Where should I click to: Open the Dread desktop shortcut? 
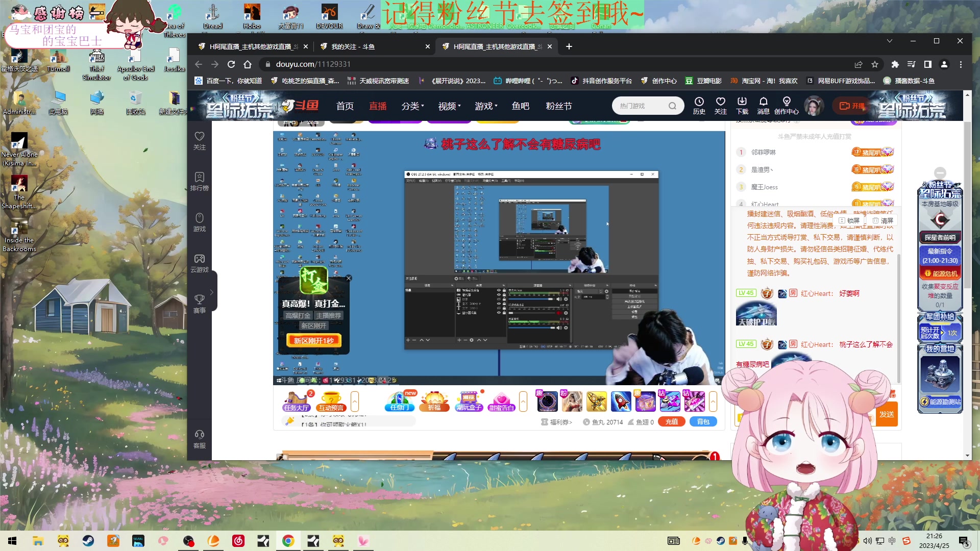213,16
